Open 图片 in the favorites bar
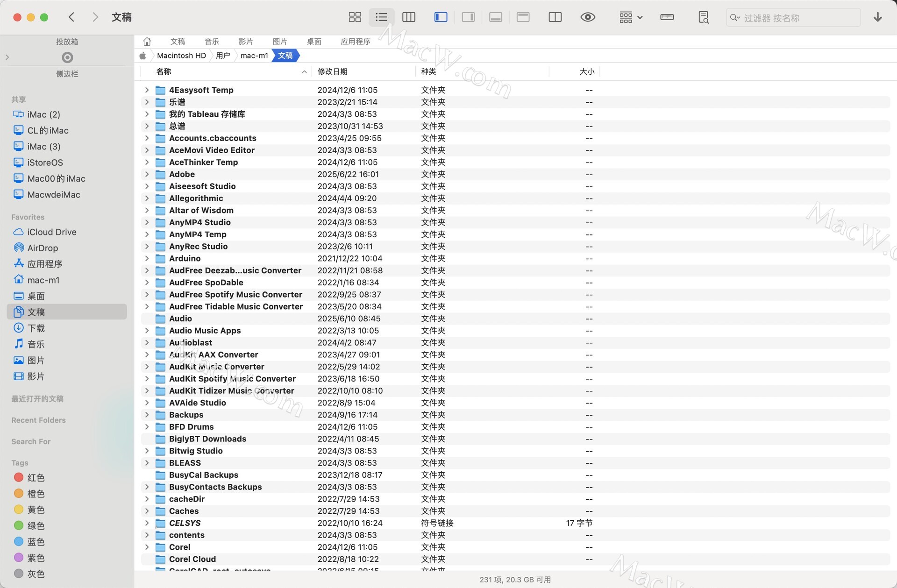Screen dimensions: 897x588 tap(280, 42)
